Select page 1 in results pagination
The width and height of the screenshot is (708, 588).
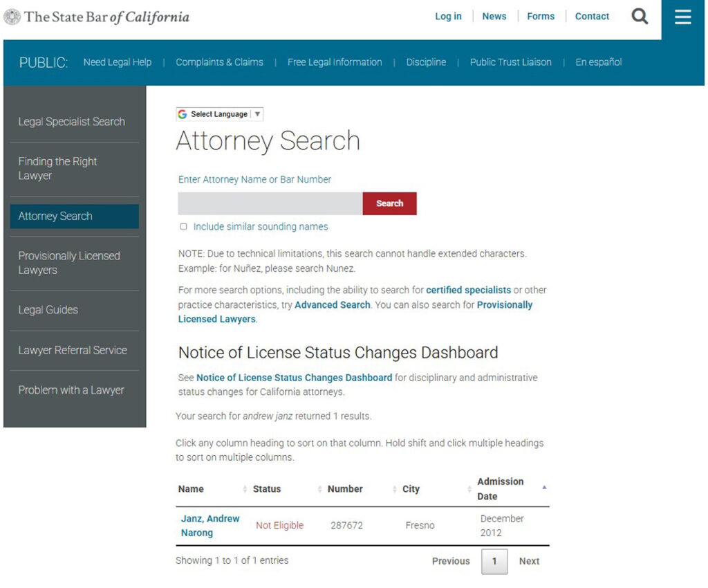(x=494, y=562)
